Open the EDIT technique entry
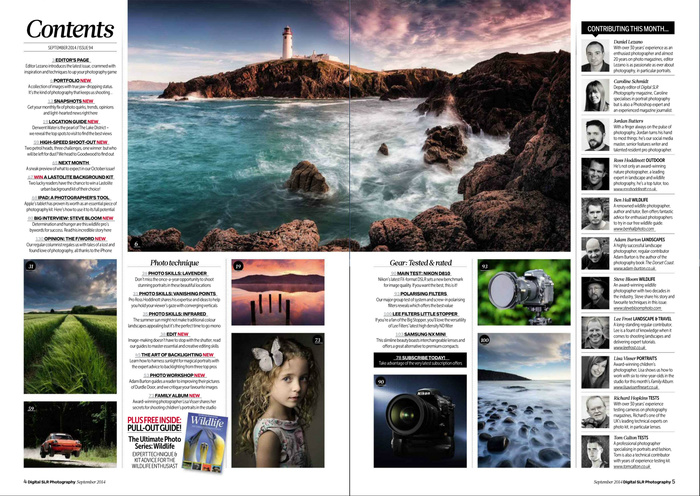Image resolution: width=700 pixels, height=496 pixels. coord(175,334)
